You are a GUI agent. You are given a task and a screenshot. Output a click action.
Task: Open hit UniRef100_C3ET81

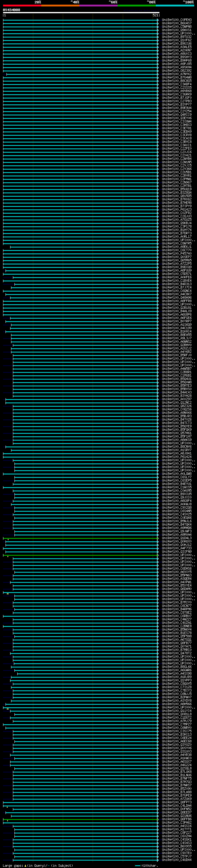[177, 128]
